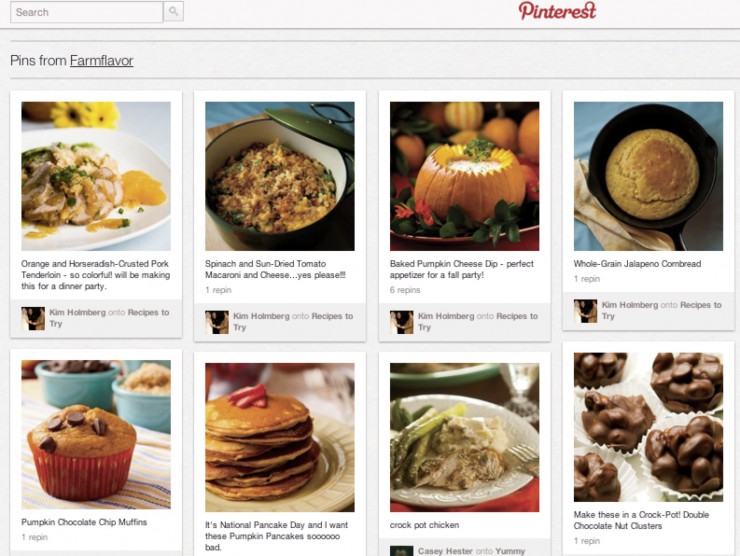Screen dimensions: 740x556
Task: Open 'Recipes to Try' board under pumpkin dip
Action: (x=477, y=321)
